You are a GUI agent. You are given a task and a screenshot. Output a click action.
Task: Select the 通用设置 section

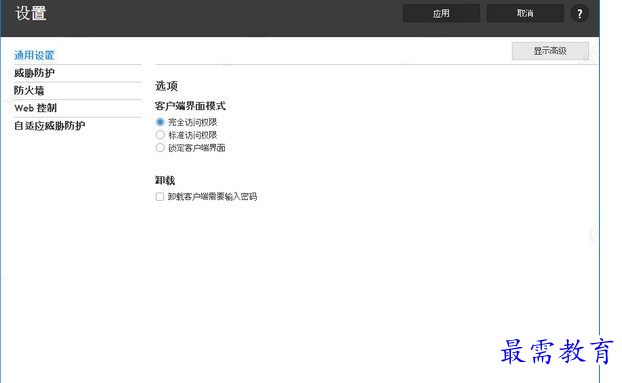tap(34, 56)
